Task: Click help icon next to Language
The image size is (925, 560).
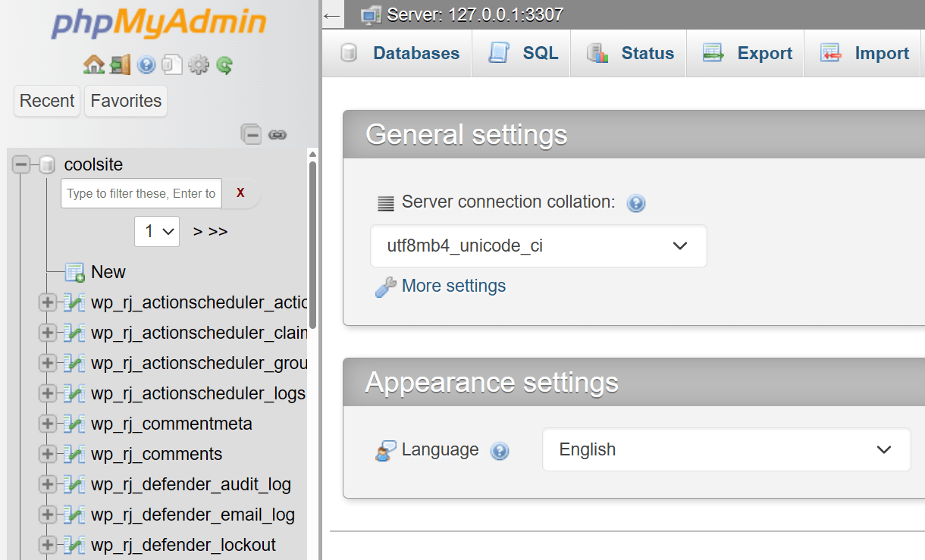Action: click(499, 451)
